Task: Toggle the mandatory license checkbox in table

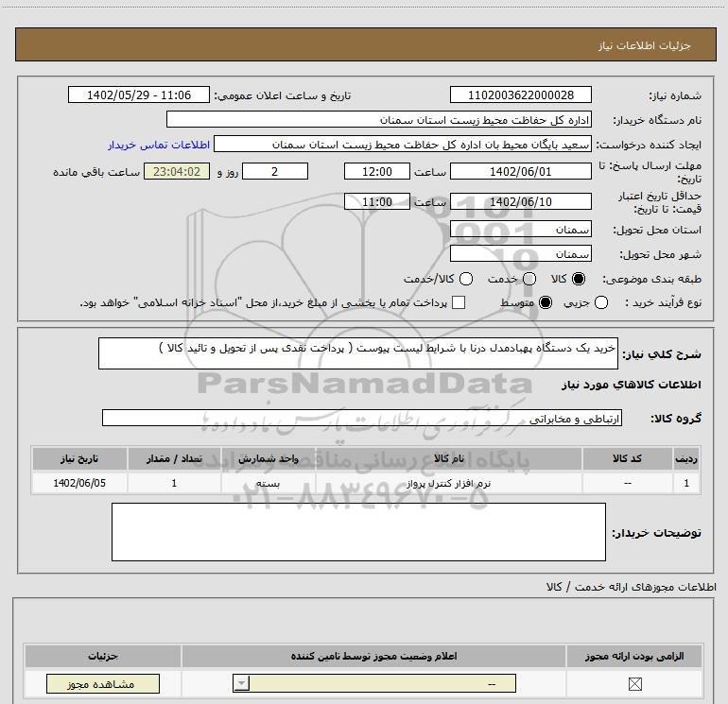Action: coord(634,684)
